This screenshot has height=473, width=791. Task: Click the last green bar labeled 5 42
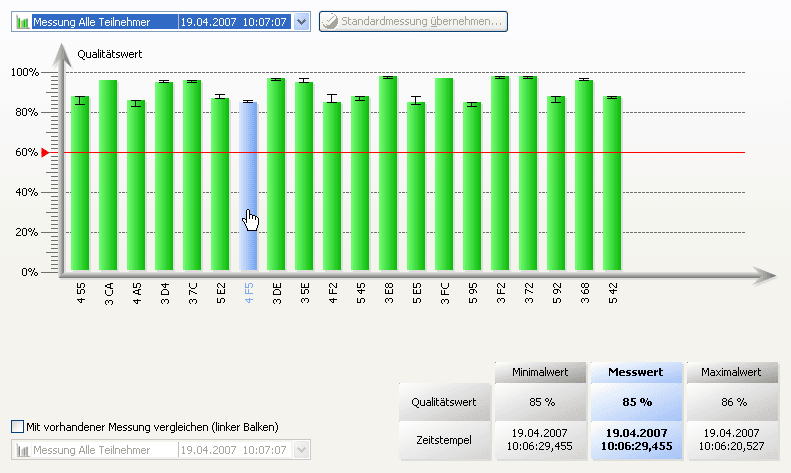tap(612, 183)
